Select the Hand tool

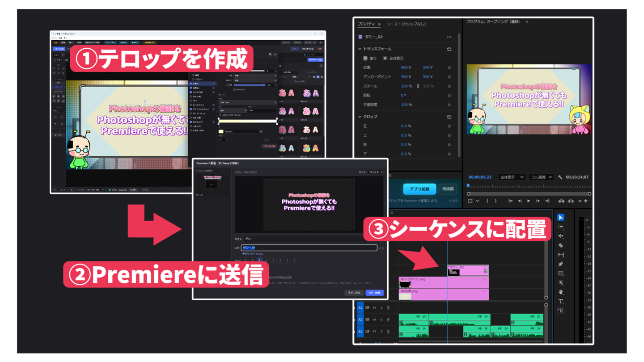pyautogui.click(x=561, y=292)
